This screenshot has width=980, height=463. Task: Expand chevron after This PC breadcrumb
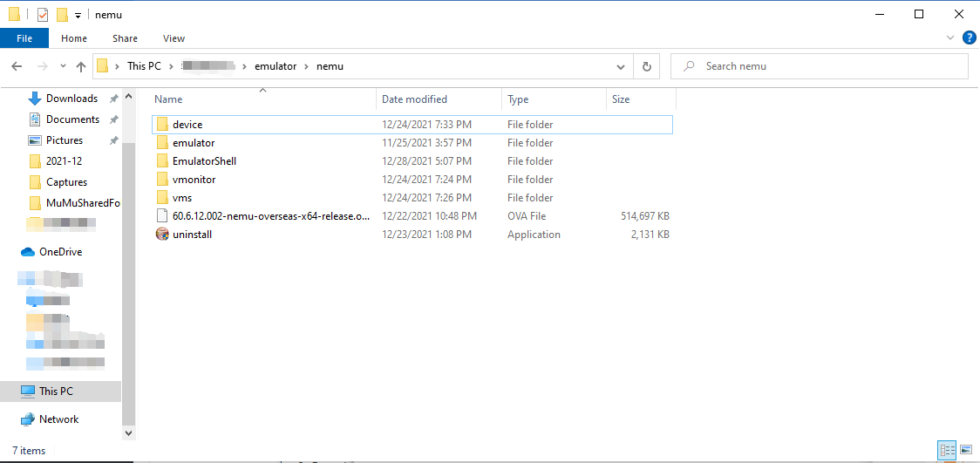[171, 65]
